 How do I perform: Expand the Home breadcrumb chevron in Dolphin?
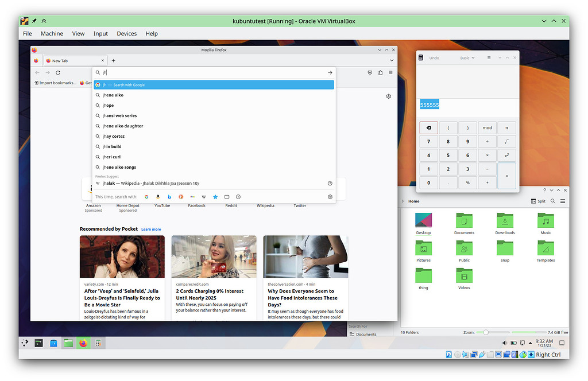click(x=403, y=201)
